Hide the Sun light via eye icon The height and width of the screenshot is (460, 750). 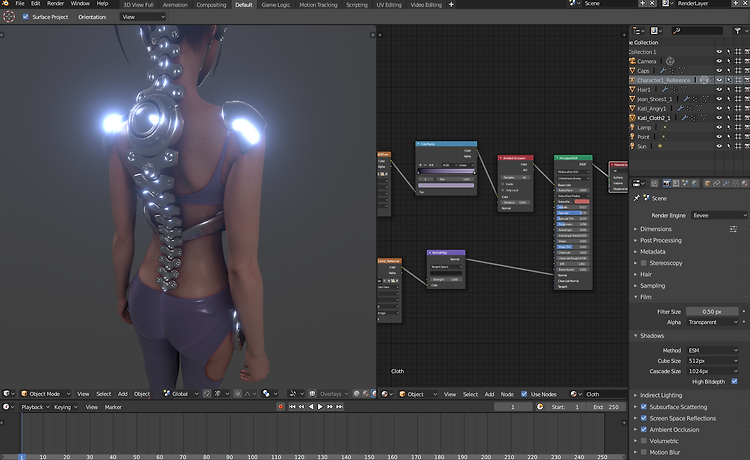click(x=719, y=146)
